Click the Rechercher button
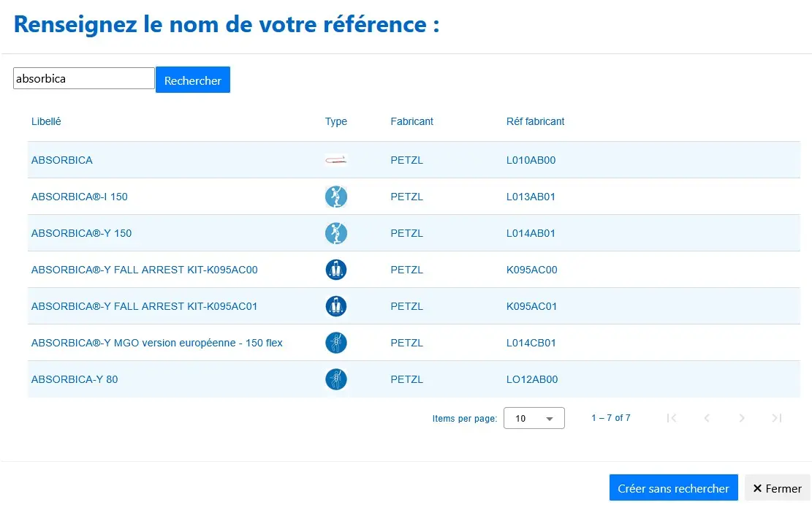This screenshot has height=505, width=812. click(193, 80)
